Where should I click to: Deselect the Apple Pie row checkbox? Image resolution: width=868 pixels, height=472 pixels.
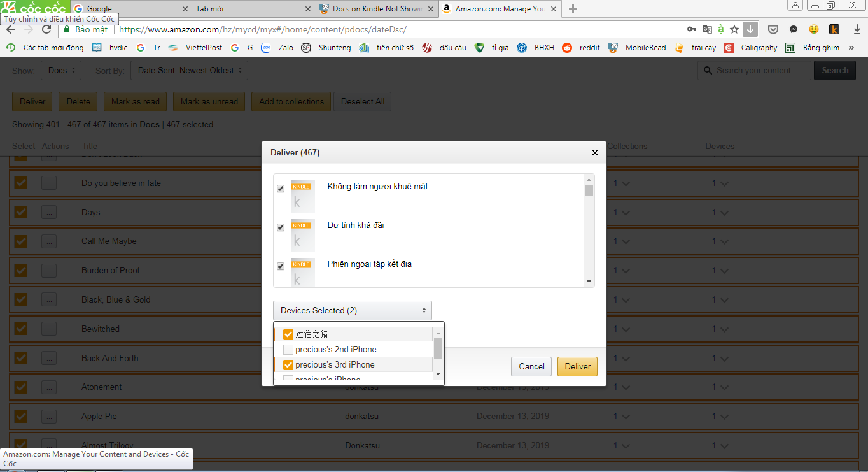(21, 416)
